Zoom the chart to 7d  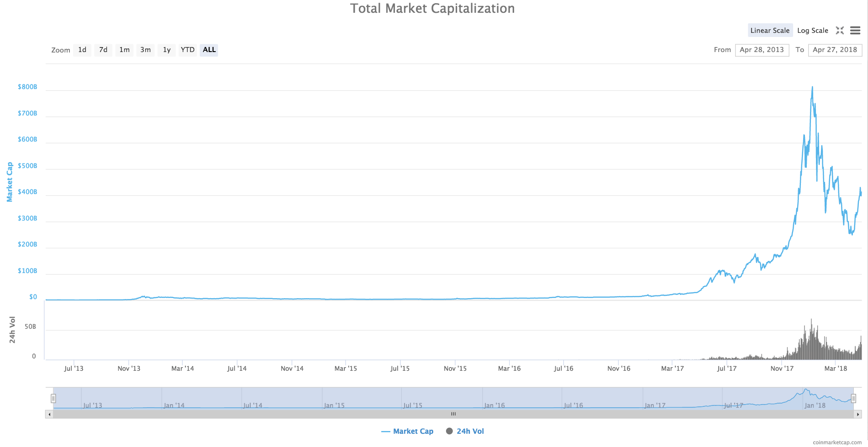point(103,50)
